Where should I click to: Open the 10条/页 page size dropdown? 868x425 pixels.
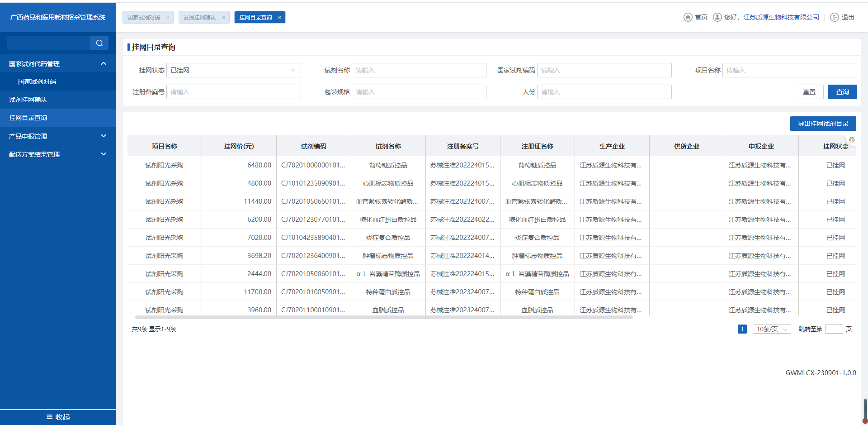772,329
